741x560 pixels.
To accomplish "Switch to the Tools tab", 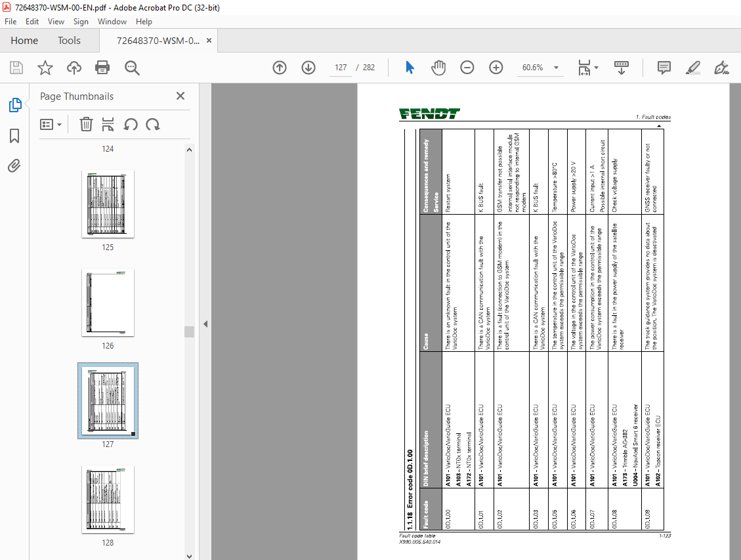I will [69, 41].
